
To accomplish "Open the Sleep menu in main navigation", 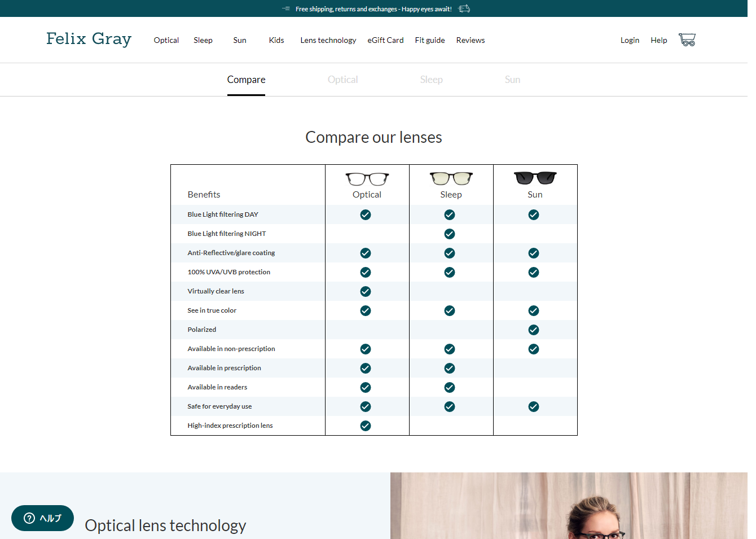I will coord(203,40).
